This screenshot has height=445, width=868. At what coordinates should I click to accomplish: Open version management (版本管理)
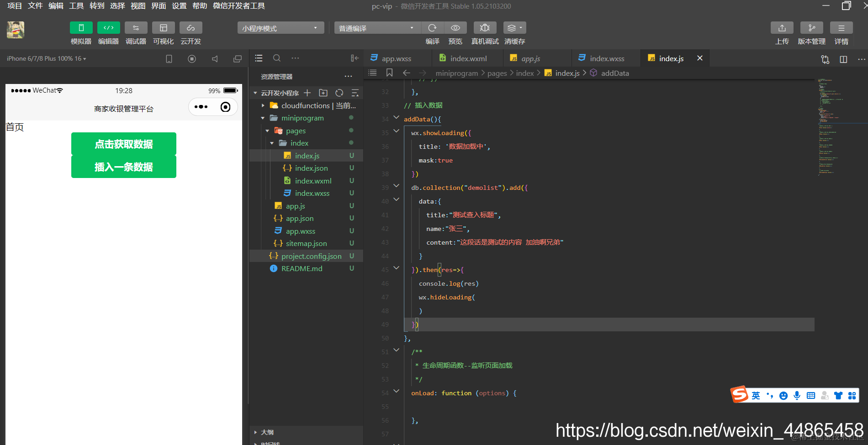pyautogui.click(x=811, y=28)
